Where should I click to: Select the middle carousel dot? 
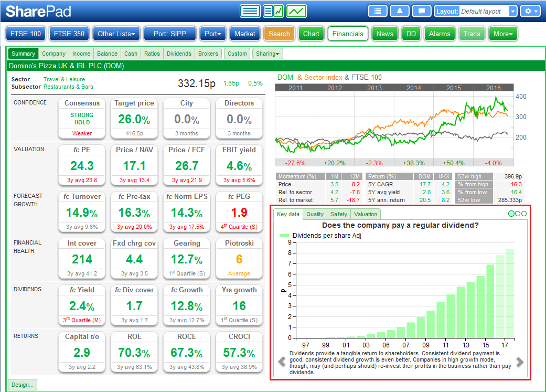[518, 214]
